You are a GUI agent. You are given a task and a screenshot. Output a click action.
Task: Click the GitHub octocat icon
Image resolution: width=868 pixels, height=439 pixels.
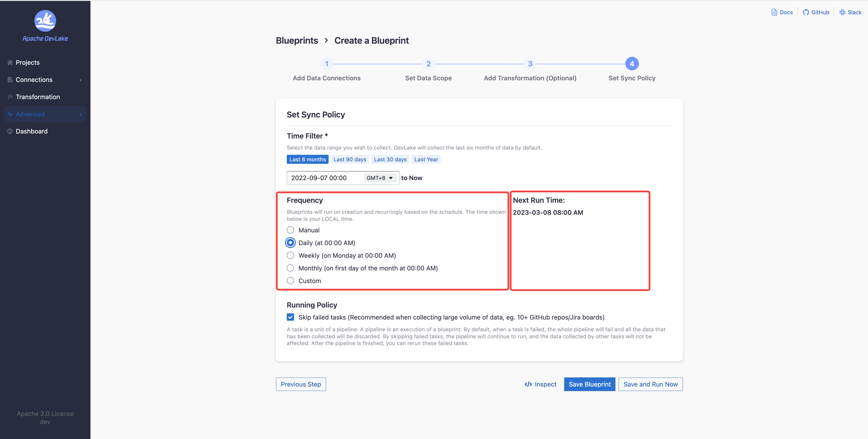806,12
